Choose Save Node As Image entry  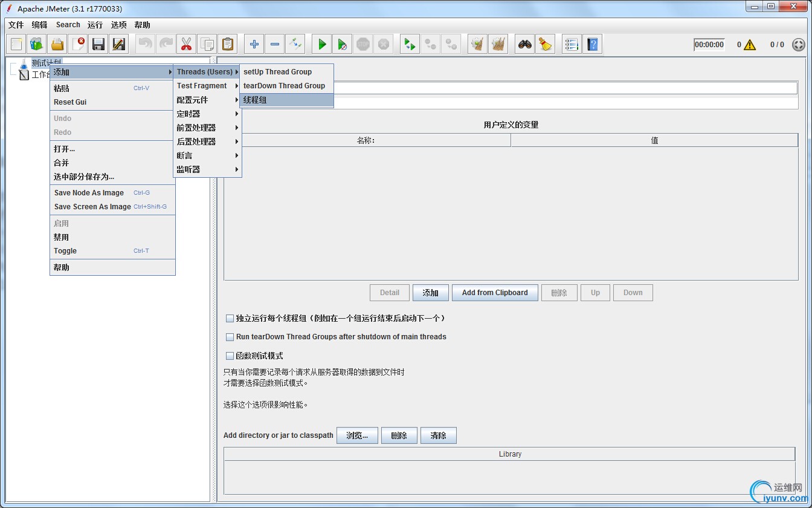(112, 193)
